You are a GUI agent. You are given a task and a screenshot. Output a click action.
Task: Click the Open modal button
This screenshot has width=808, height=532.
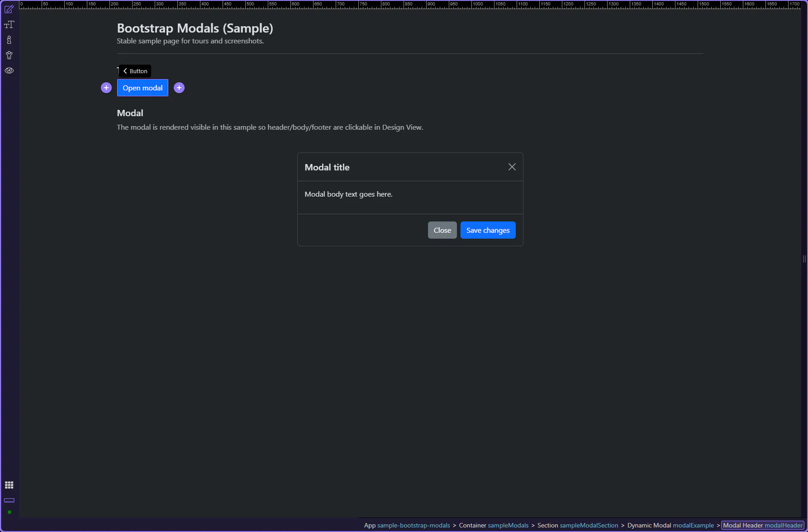tap(143, 88)
